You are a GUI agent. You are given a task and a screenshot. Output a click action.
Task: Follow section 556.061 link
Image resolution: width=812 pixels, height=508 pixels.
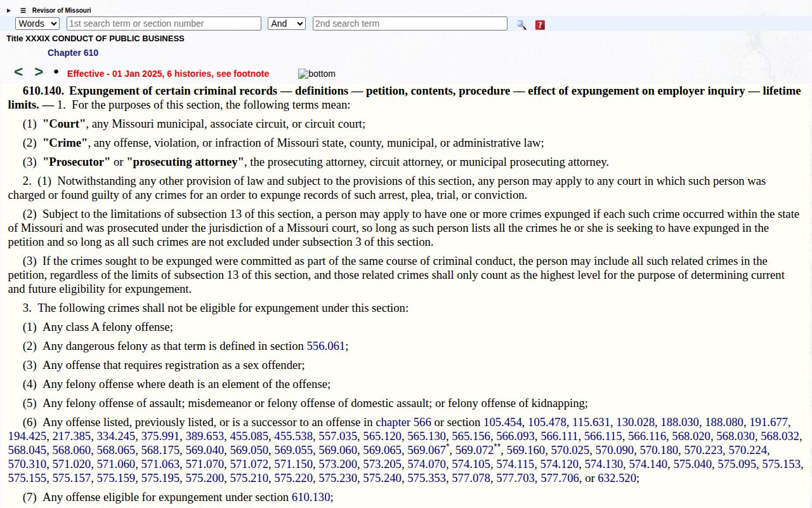326,346
